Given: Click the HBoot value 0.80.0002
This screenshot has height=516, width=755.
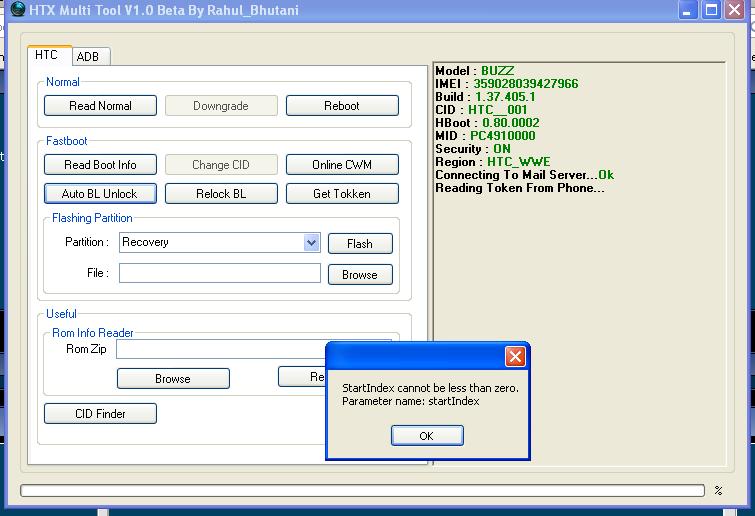Looking at the screenshot, I should (x=511, y=123).
